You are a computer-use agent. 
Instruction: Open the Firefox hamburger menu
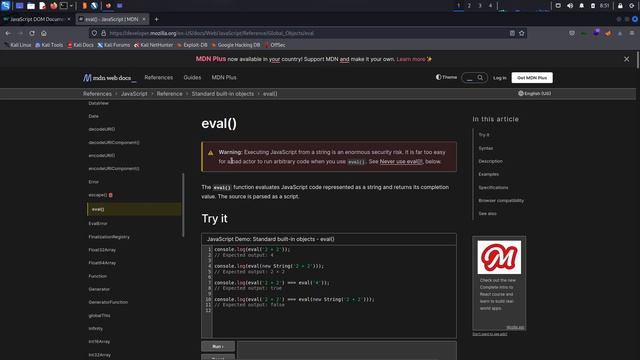(x=632, y=33)
